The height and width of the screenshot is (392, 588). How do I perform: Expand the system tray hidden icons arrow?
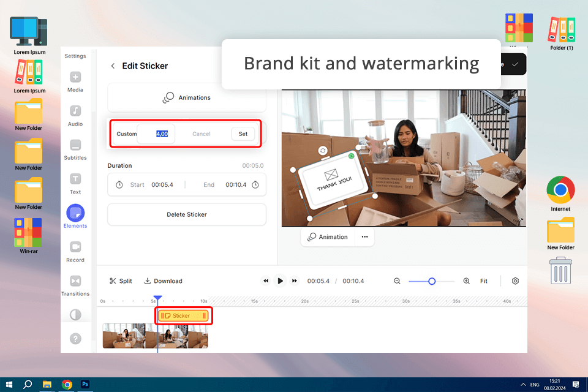pos(523,385)
